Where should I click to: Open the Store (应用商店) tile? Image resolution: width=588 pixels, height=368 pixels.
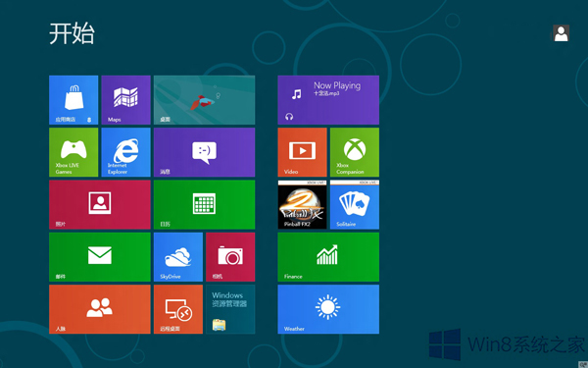coord(73,100)
